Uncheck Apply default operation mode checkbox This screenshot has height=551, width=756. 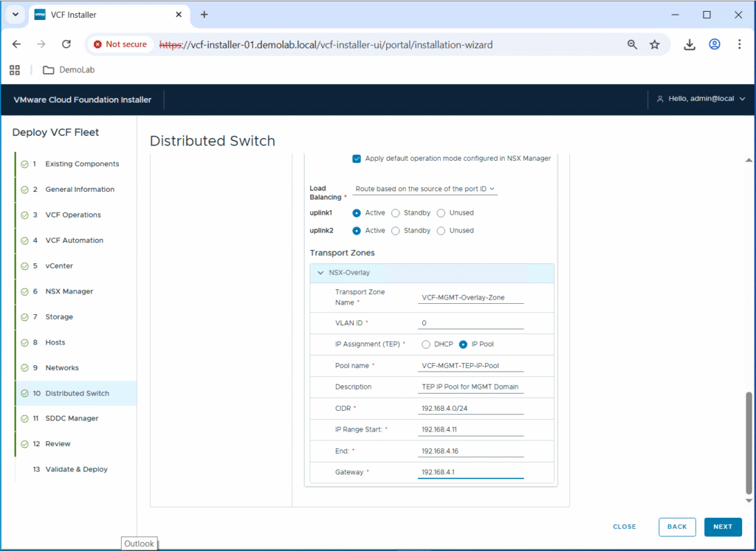pos(357,159)
